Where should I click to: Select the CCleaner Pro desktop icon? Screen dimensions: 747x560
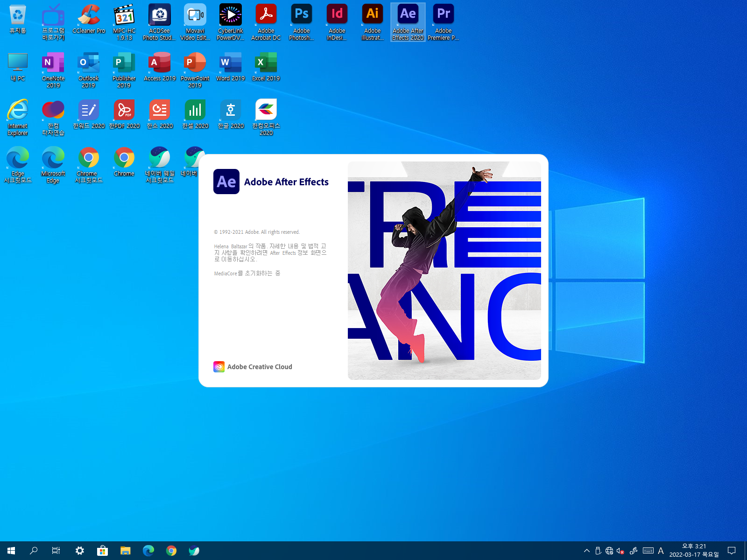pos(89,20)
